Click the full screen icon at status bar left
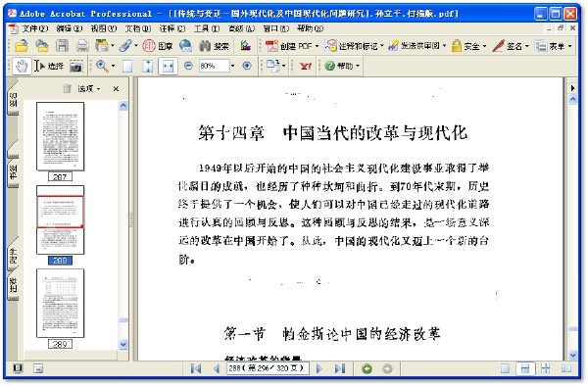588x386 pixels. [x=18, y=368]
